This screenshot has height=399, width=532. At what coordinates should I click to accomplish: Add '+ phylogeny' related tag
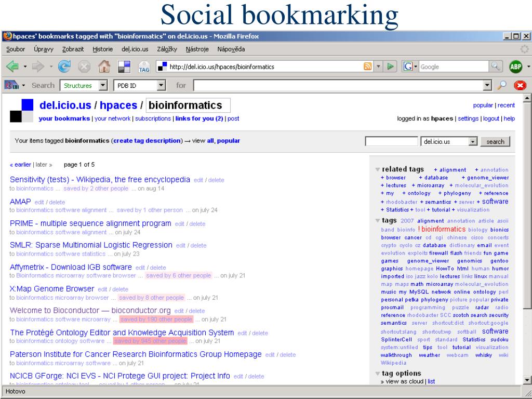point(455,193)
